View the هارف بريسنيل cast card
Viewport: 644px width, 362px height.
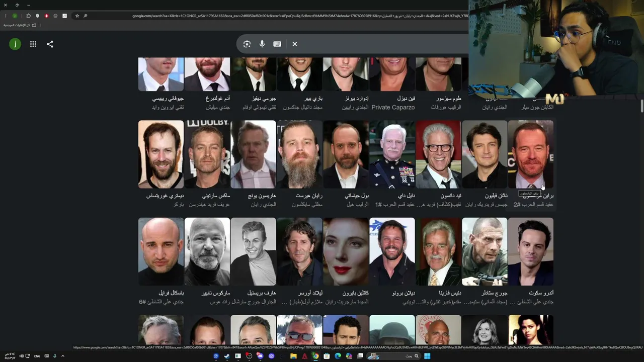(254, 262)
